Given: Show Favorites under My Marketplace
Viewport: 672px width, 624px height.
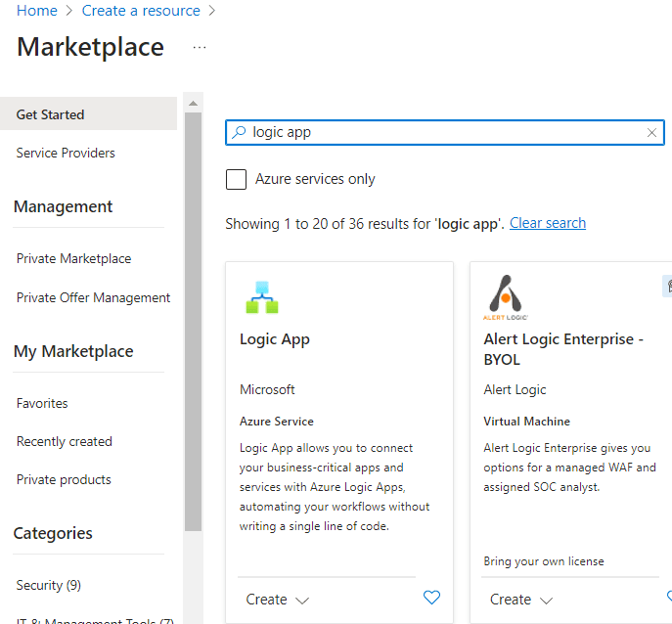Looking at the screenshot, I should (42, 403).
